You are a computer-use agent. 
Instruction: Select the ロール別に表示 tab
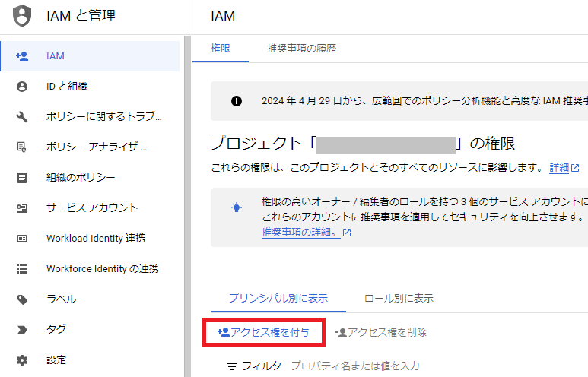(399, 299)
